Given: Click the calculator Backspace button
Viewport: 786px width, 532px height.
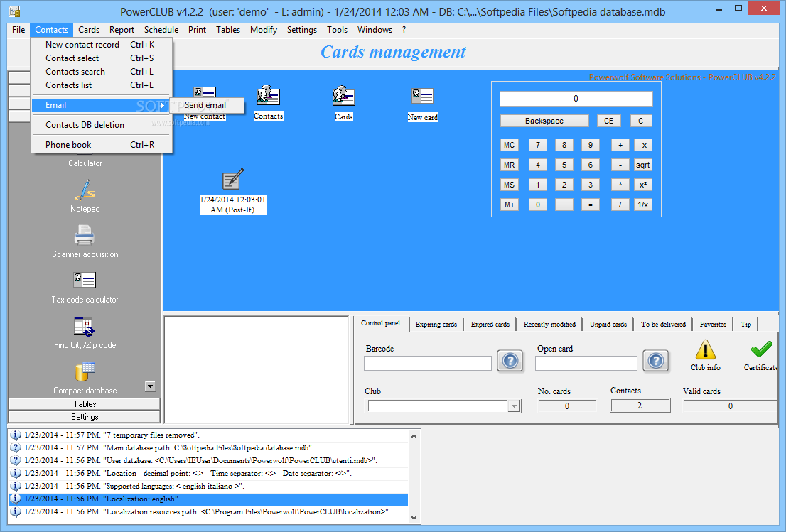Looking at the screenshot, I should (544, 121).
